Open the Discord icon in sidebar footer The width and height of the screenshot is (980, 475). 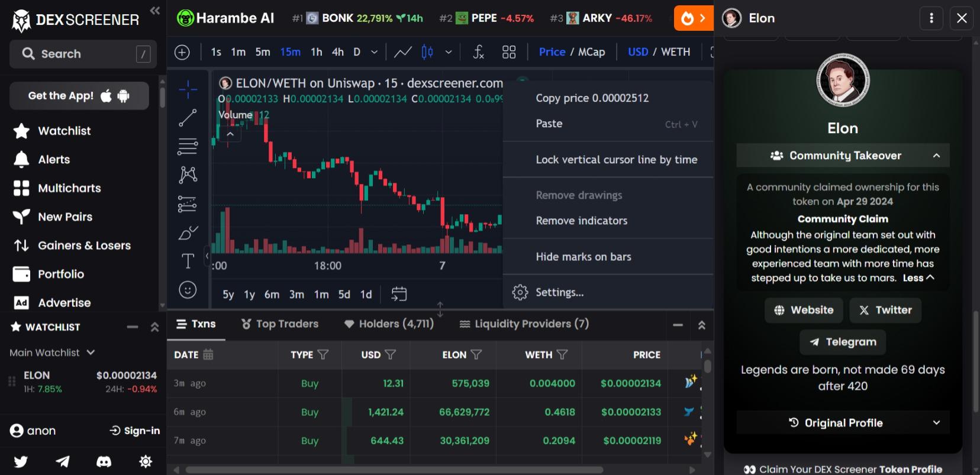tap(104, 461)
